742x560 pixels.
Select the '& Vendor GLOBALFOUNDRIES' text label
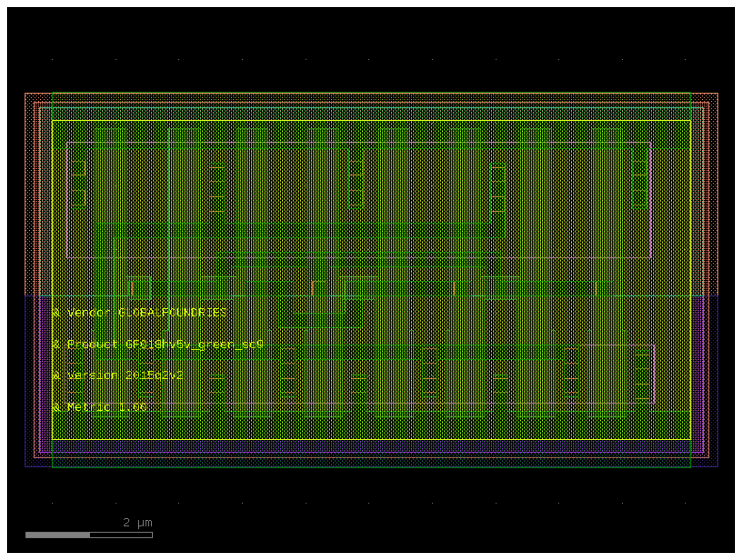coord(140,313)
